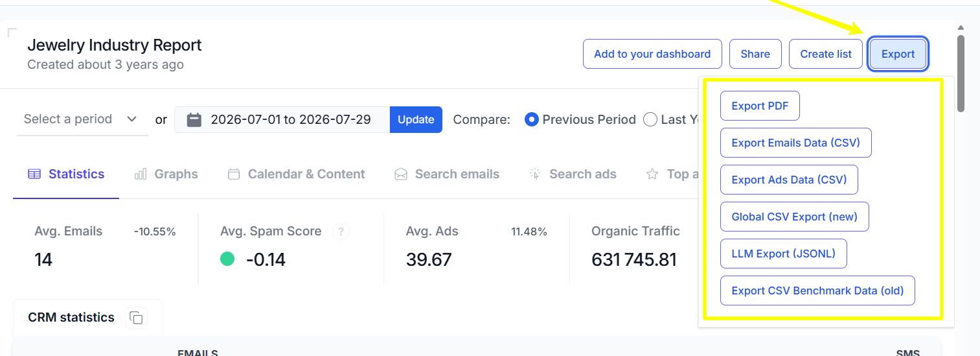Open the Select a period dropdown
980x356 pixels.
pyautogui.click(x=82, y=119)
